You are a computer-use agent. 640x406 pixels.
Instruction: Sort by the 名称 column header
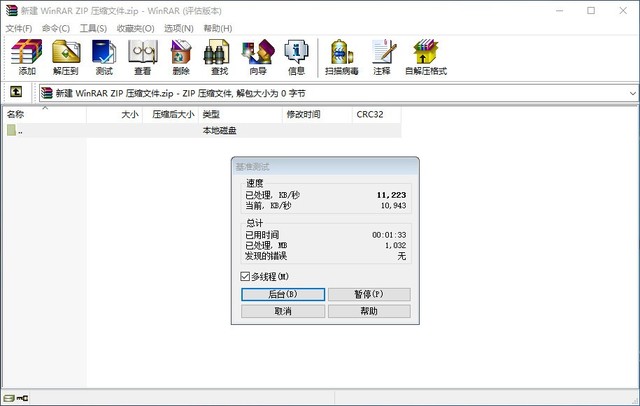coord(44,114)
